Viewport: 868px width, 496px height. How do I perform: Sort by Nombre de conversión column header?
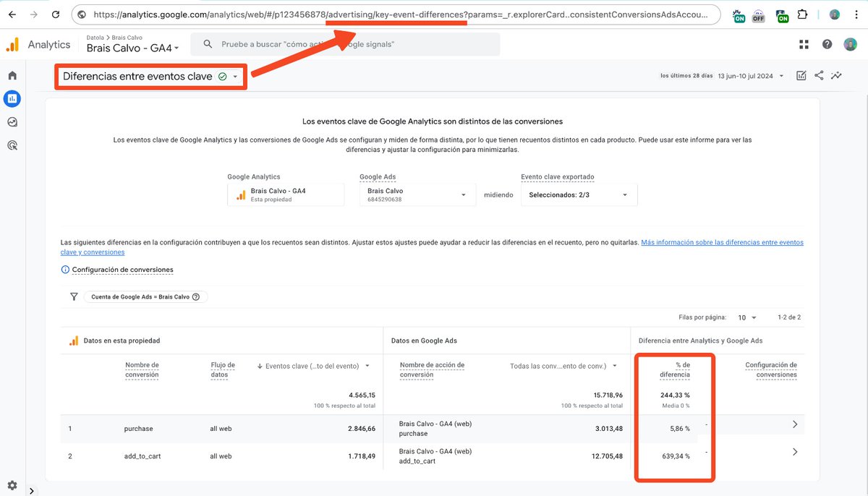142,369
